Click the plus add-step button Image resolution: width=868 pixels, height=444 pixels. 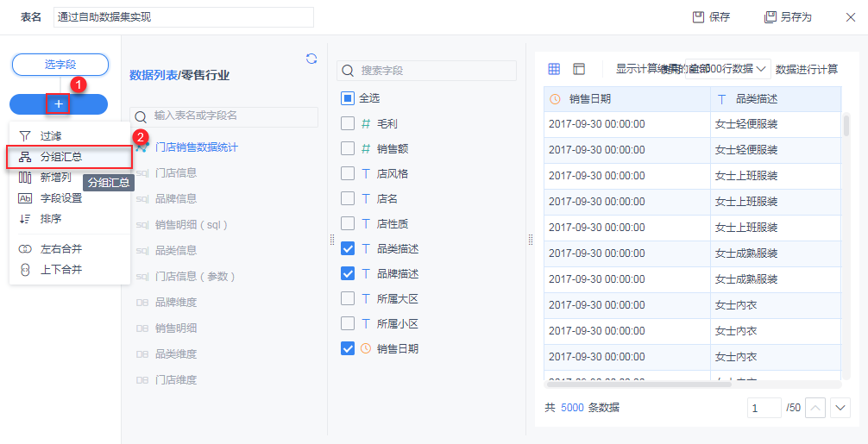59,104
